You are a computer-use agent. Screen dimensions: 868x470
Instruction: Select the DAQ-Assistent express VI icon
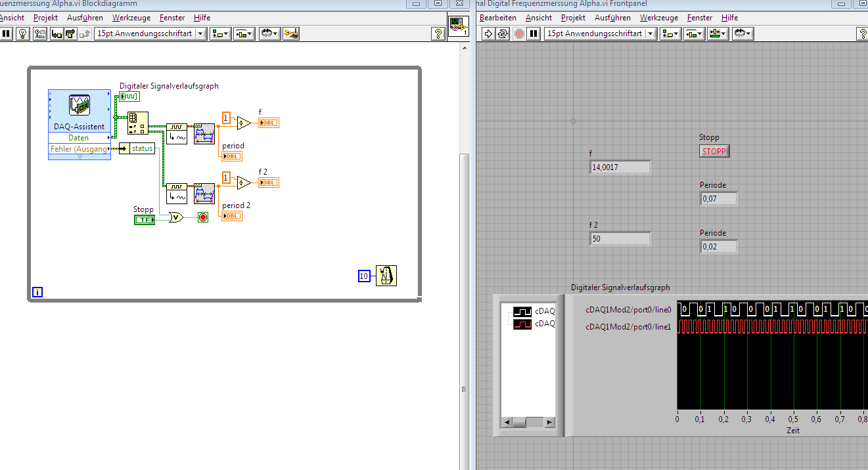click(80, 105)
